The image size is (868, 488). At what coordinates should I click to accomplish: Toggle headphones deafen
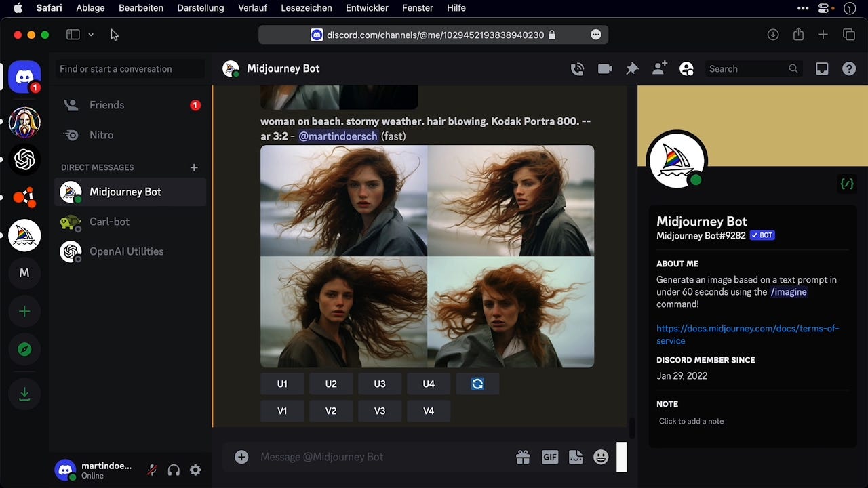(174, 470)
